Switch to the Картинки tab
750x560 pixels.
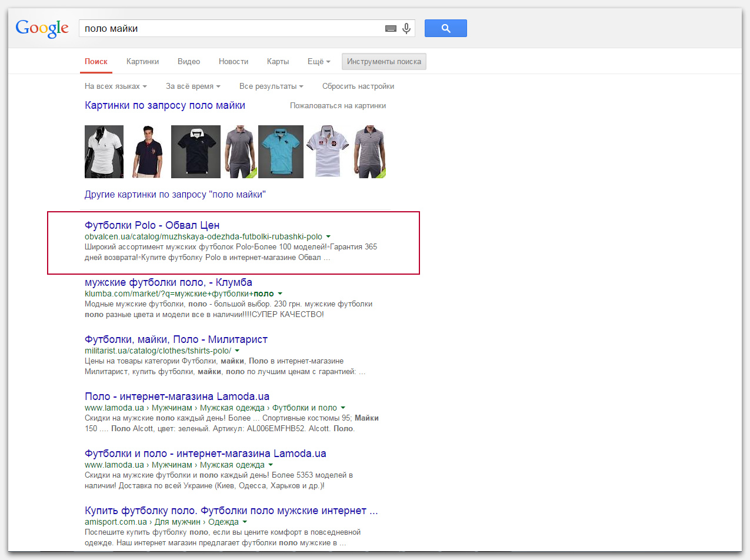[142, 61]
